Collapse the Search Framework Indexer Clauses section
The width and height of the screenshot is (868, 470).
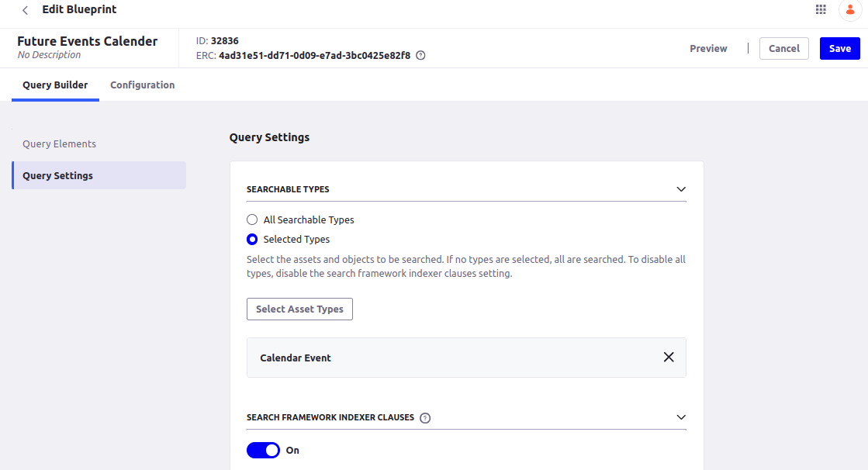pyautogui.click(x=681, y=417)
